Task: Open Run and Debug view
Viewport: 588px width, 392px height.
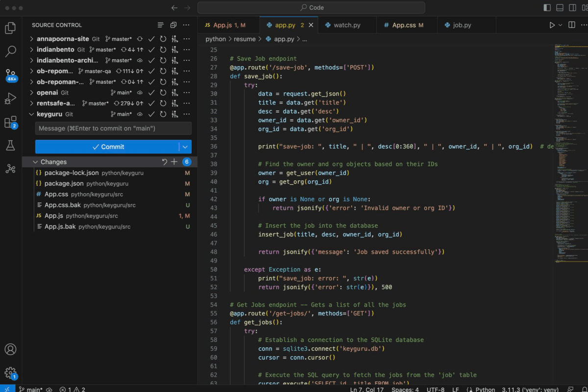Action: [x=10, y=99]
